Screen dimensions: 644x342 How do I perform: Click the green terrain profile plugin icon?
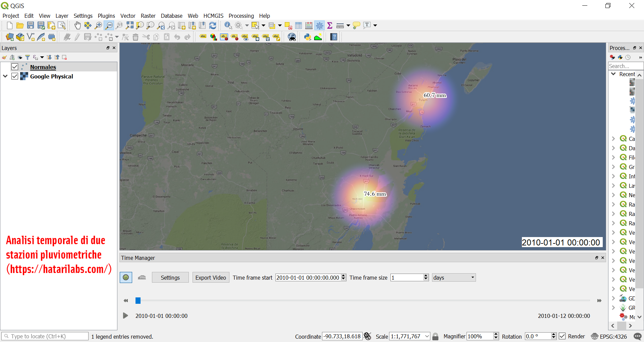pos(318,37)
